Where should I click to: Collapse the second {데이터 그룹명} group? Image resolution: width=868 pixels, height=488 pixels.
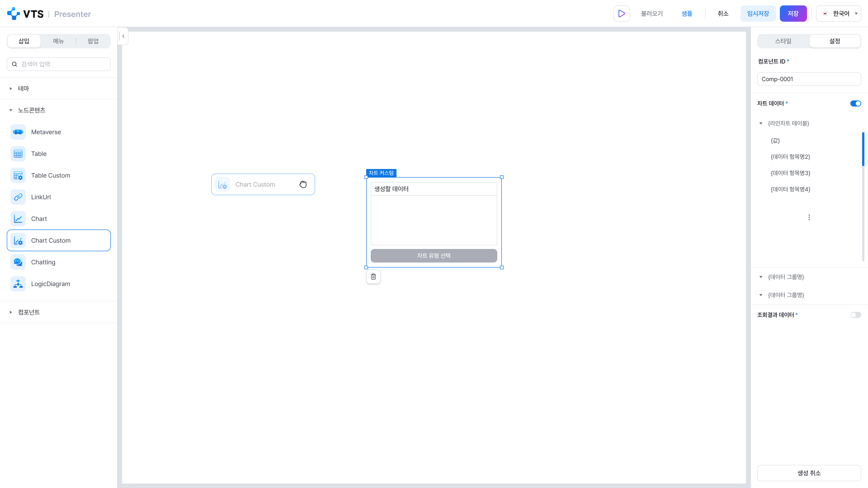pos(761,295)
